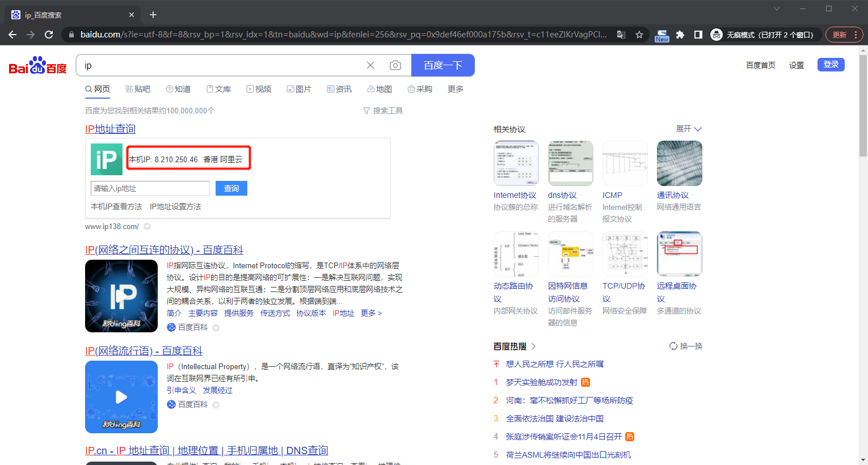868x465 pixels.
Task: Open 百度热搜 chevron link
Action: point(533,346)
